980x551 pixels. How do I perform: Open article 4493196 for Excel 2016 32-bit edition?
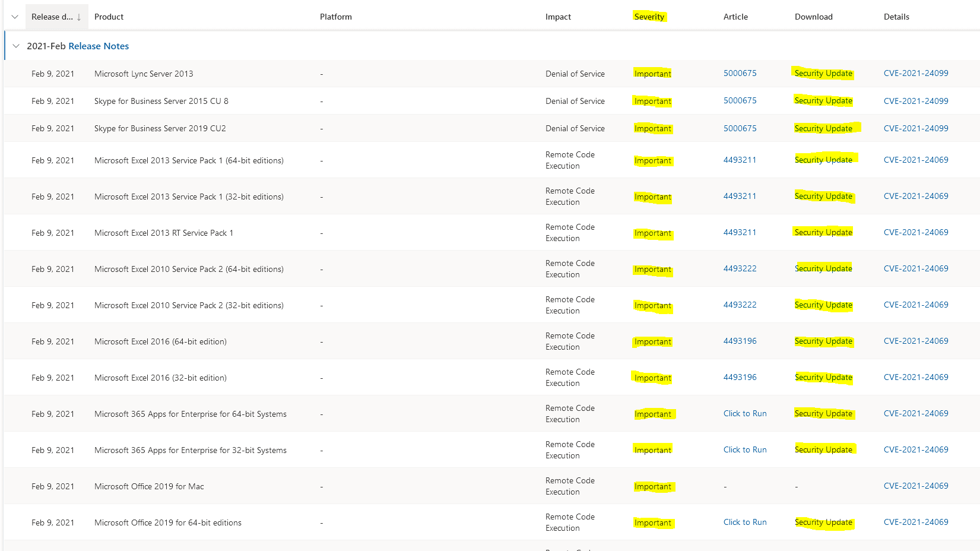740,378
